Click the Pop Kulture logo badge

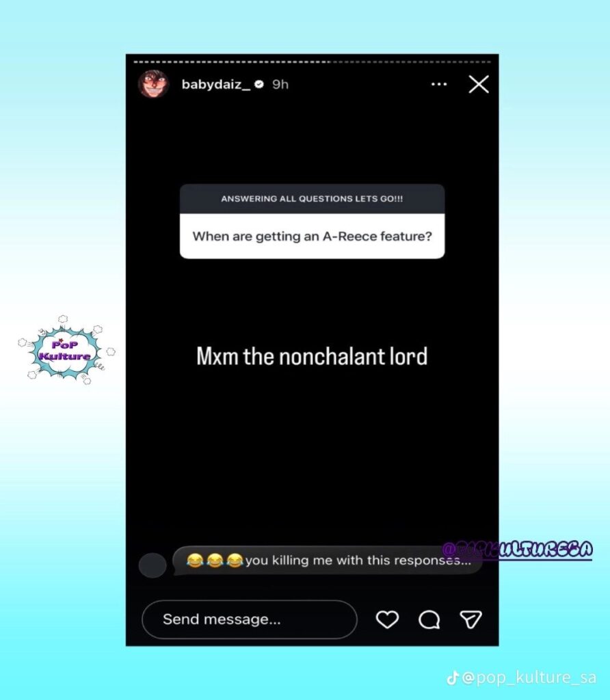(66, 351)
